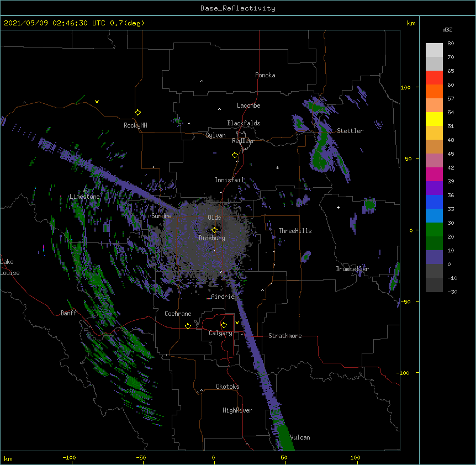Screen dimensions: 476x465
Task: Click the Vulcan label
Action: tap(300, 437)
